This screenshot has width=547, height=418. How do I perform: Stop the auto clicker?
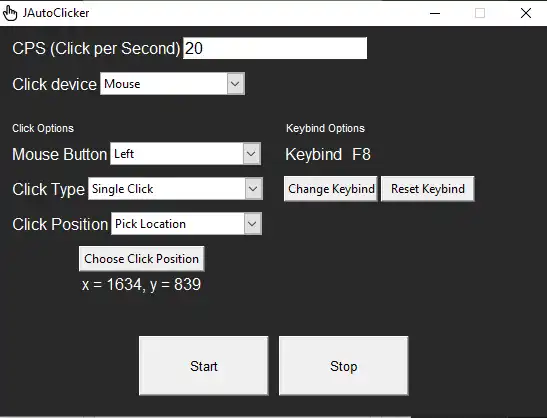pyautogui.click(x=344, y=366)
